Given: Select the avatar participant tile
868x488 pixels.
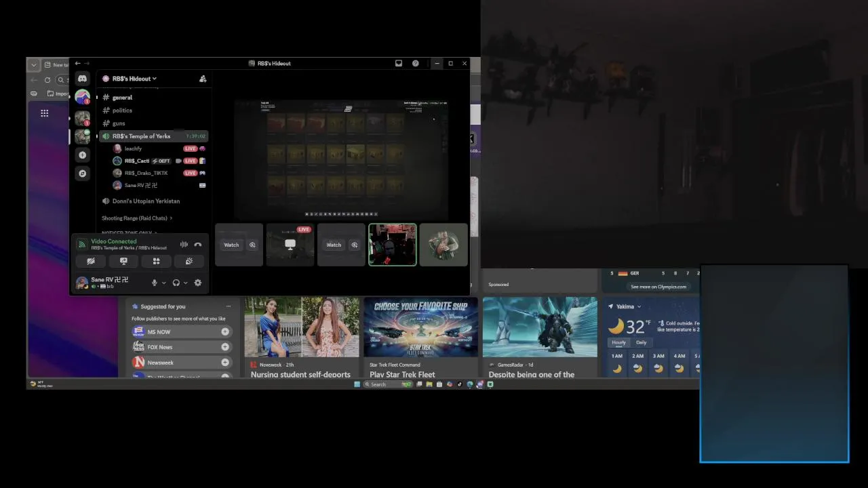Looking at the screenshot, I should (x=443, y=245).
